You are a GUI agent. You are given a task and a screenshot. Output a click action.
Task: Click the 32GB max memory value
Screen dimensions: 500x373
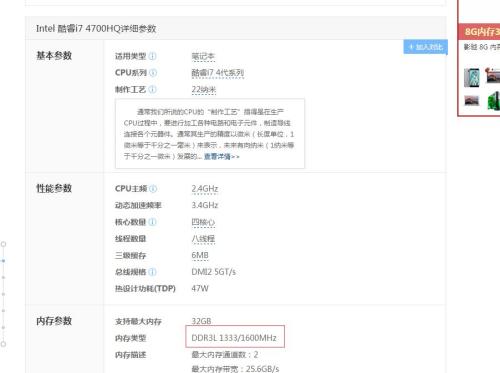[x=201, y=321]
